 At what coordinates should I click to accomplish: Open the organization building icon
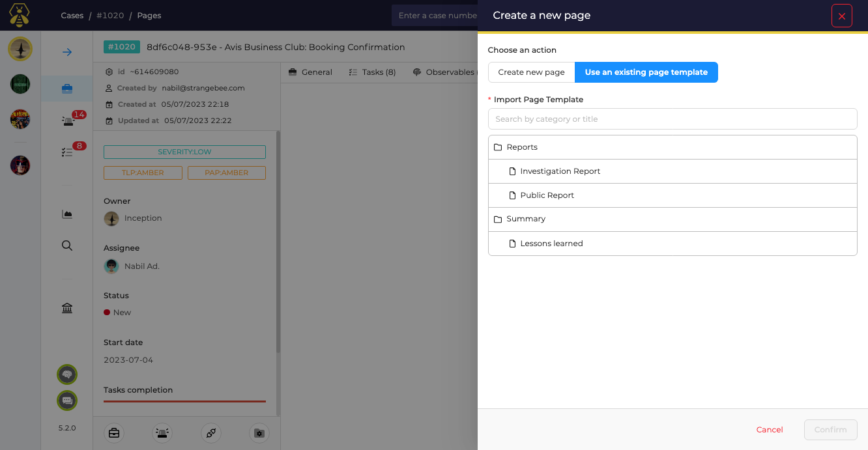67,308
